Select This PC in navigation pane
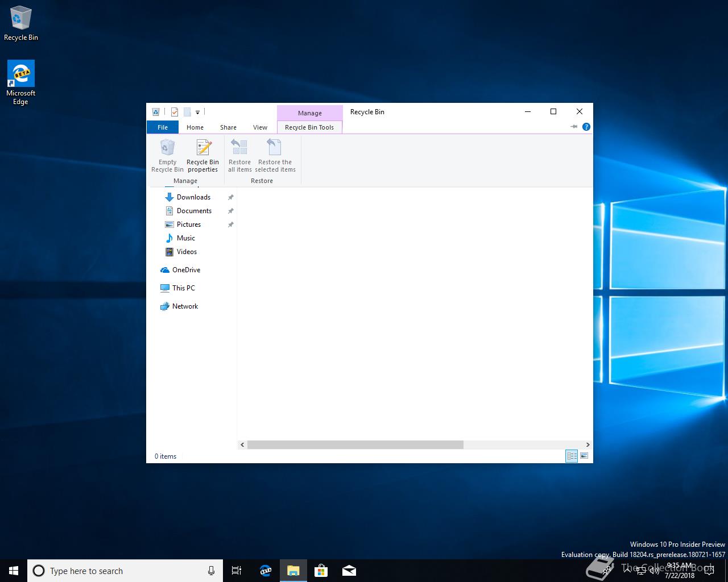The width and height of the screenshot is (728, 582). pos(183,288)
